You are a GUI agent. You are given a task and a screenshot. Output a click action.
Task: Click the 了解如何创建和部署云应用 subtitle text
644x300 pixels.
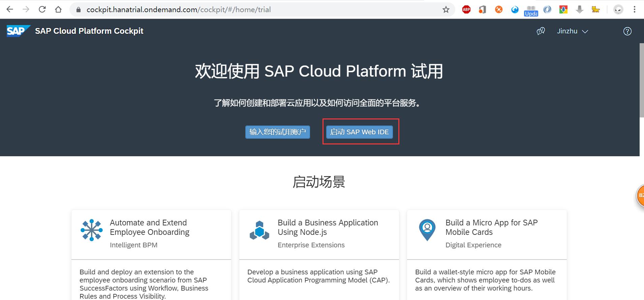[317, 103]
